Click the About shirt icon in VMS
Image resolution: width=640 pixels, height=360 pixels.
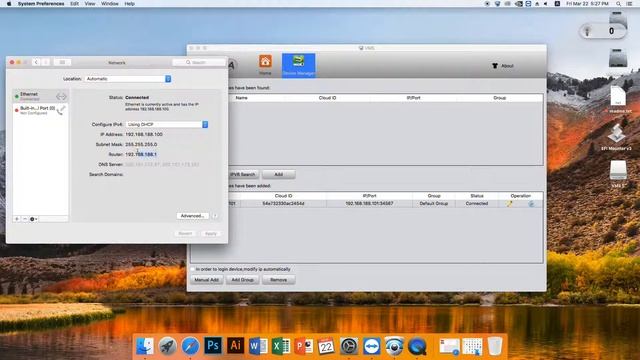495,66
